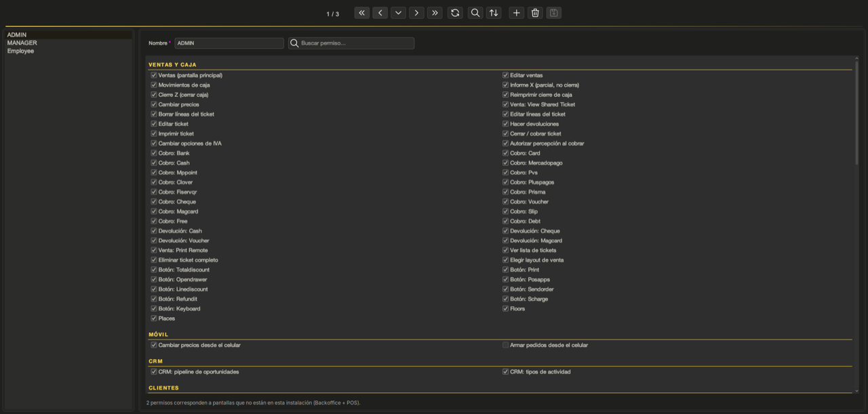Click the Buscar permiso search box
Screen dimensions: 868x414
[x=351, y=43]
